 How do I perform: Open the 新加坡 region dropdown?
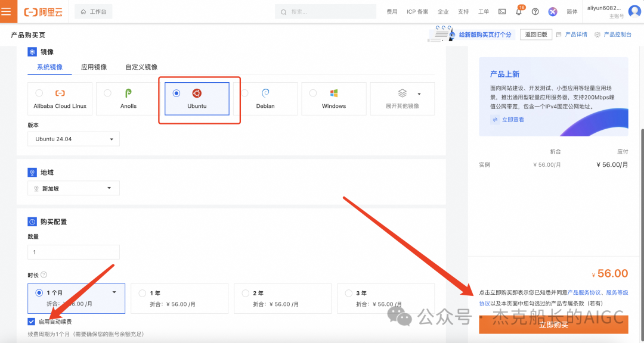click(x=73, y=188)
